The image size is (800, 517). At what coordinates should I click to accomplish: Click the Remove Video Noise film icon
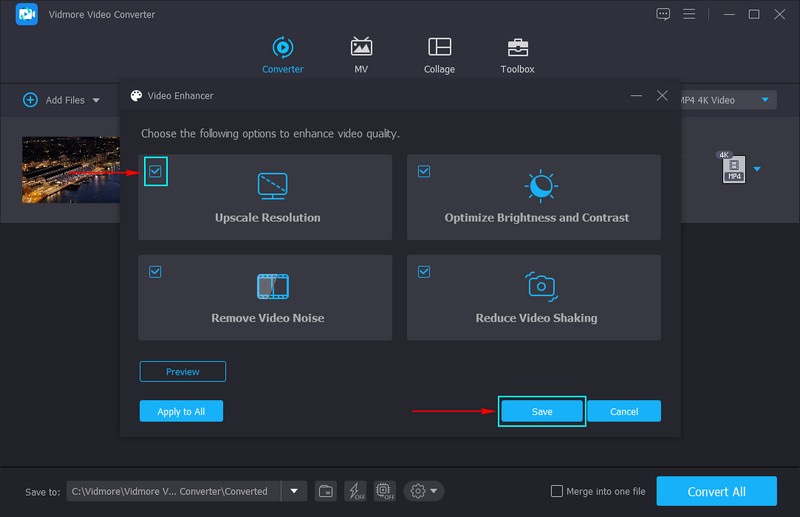click(x=272, y=286)
